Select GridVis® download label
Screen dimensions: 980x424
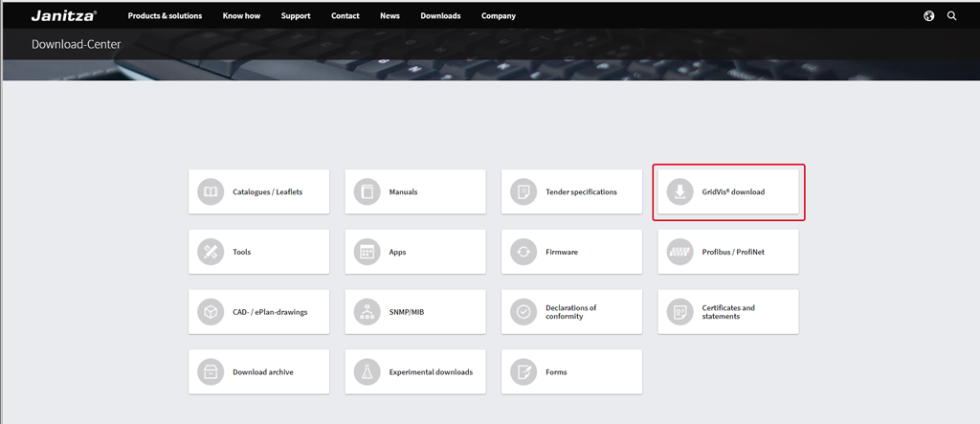pos(733,192)
